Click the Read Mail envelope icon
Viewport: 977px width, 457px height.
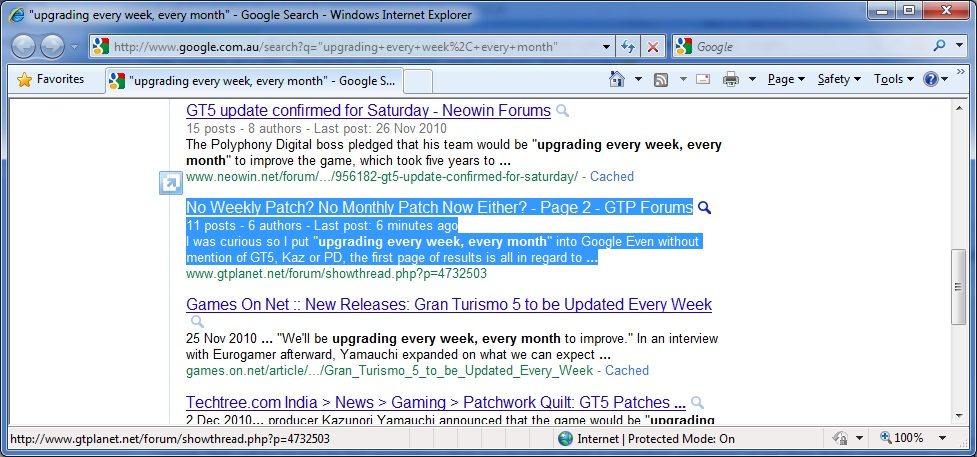click(x=703, y=79)
